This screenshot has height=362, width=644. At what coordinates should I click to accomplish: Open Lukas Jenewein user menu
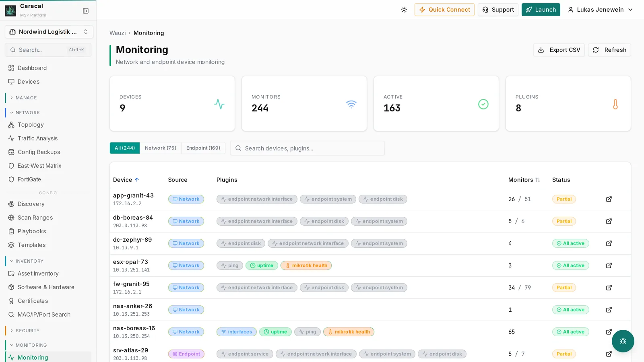(600, 10)
